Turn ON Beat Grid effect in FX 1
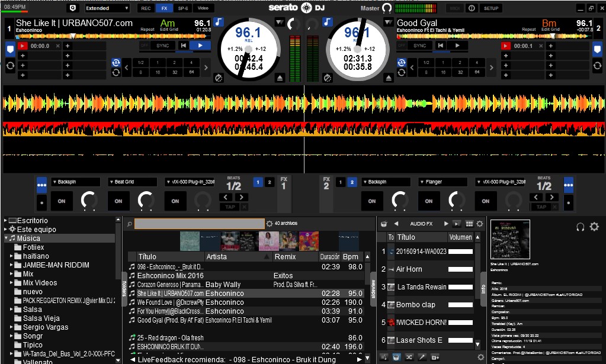 click(x=118, y=201)
